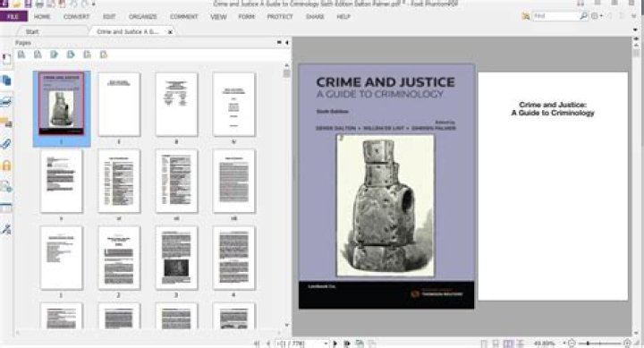Open the SHARE ribbon tab

click(315, 17)
